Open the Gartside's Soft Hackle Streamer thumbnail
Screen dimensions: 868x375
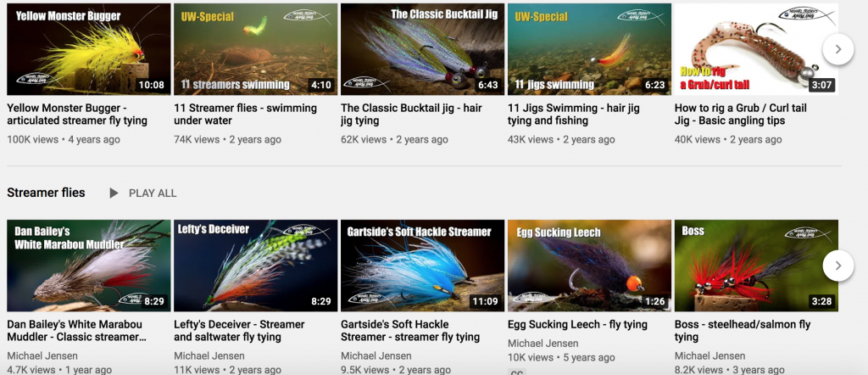tap(422, 266)
